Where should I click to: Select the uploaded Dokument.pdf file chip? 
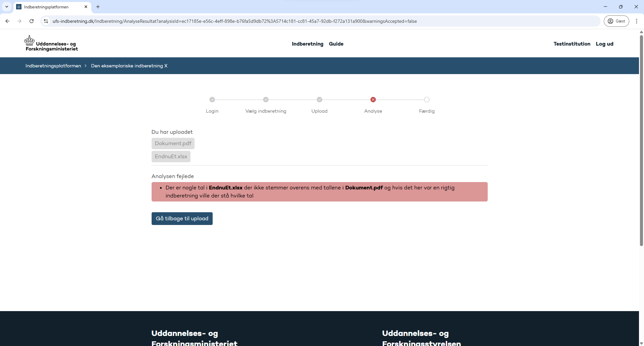point(173,143)
